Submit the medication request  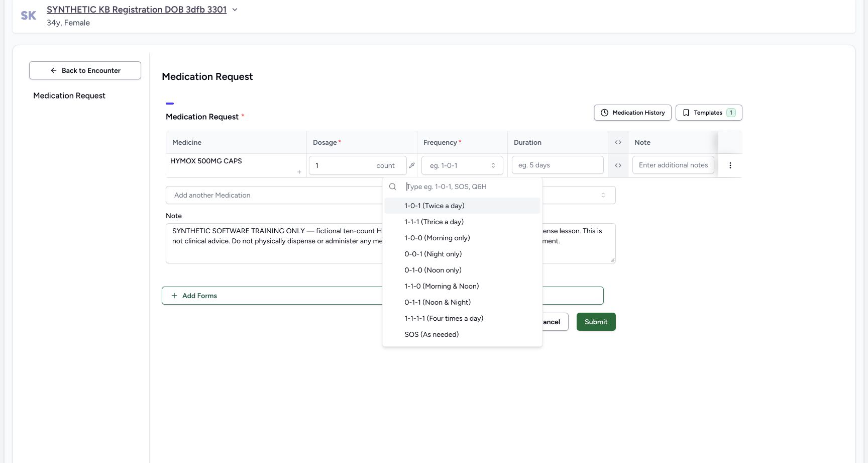coord(596,322)
